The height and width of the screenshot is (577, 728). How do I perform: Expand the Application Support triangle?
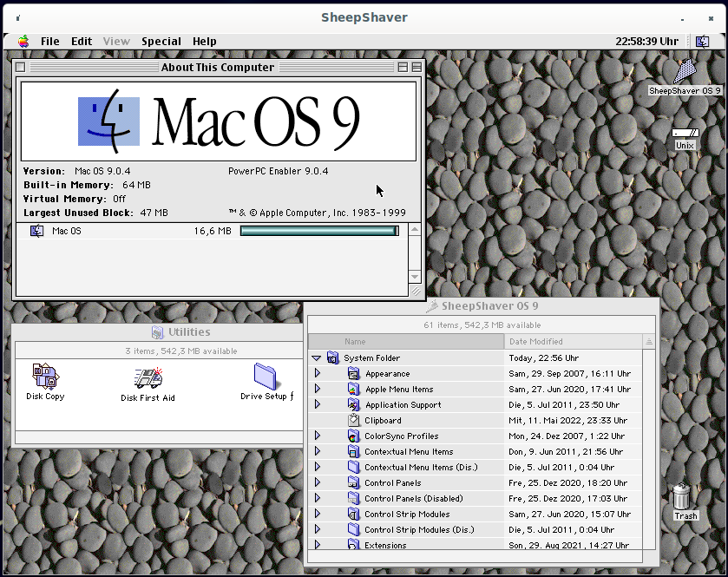(318, 404)
